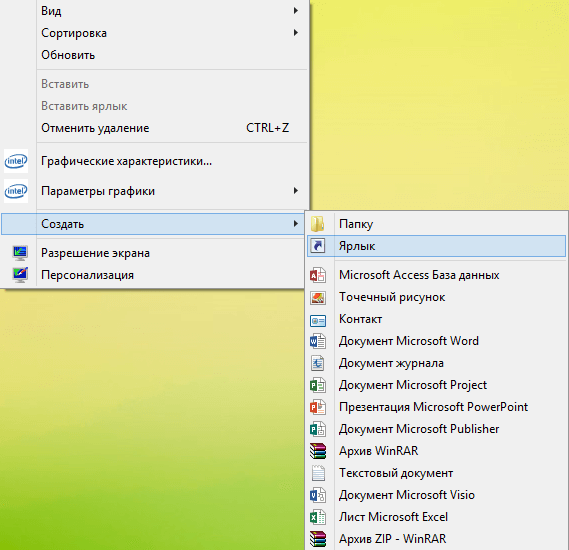Screen dimensions: 569x550
Task: Click the Microsoft Access database icon
Action: coord(318,275)
